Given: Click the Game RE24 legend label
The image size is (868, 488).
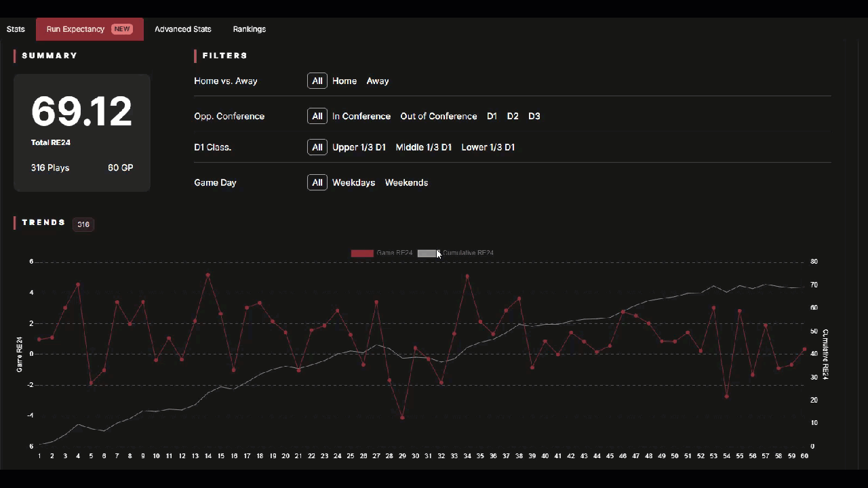Looking at the screenshot, I should point(394,253).
